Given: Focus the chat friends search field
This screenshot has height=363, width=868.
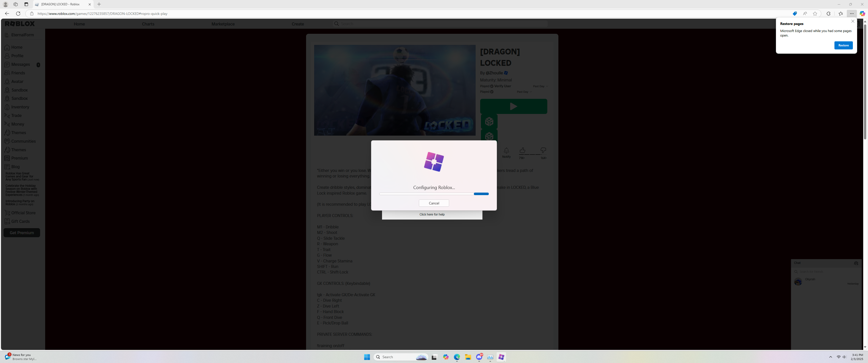Looking at the screenshot, I should [826, 271].
